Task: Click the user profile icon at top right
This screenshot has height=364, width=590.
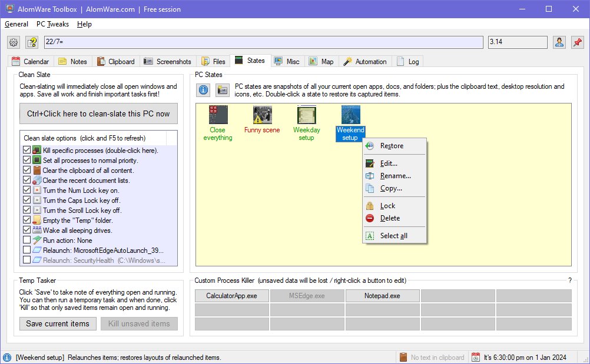Action: click(x=559, y=42)
